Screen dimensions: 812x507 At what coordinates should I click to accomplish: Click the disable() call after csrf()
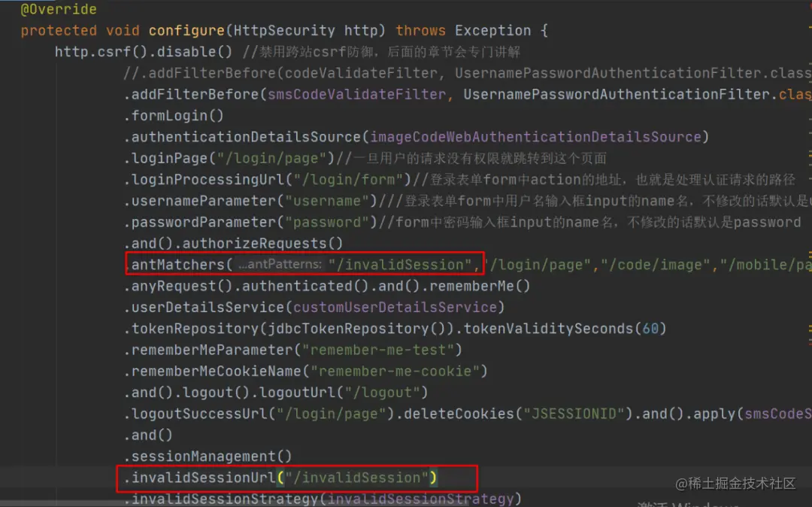(195, 51)
